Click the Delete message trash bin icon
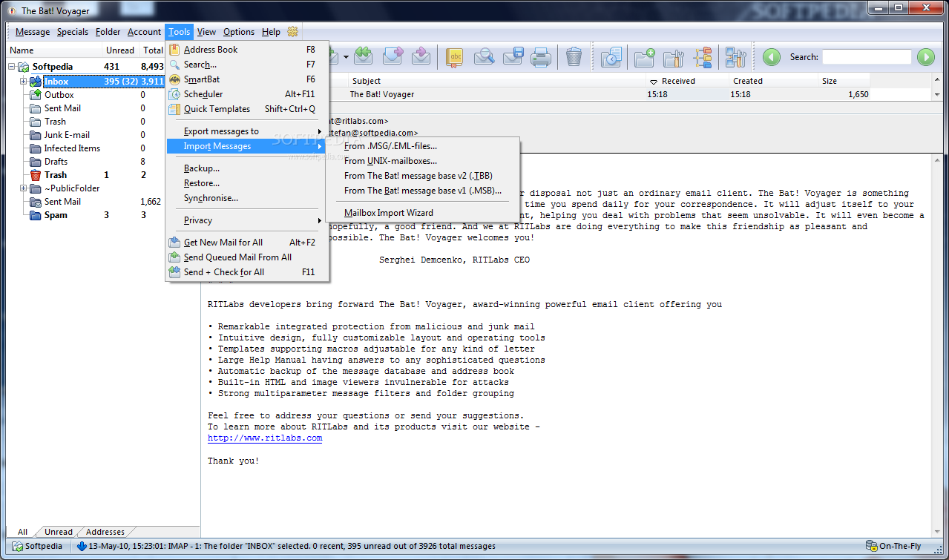 click(574, 56)
